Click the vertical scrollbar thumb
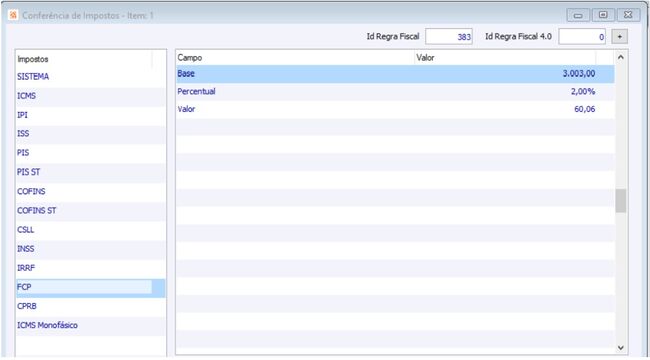 [x=621, y=201]
